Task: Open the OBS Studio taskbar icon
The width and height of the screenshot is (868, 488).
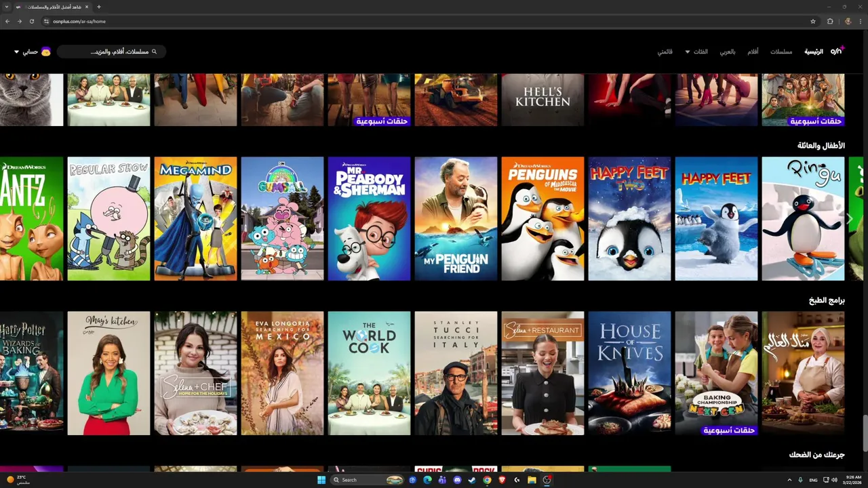Action: point(547,480)
